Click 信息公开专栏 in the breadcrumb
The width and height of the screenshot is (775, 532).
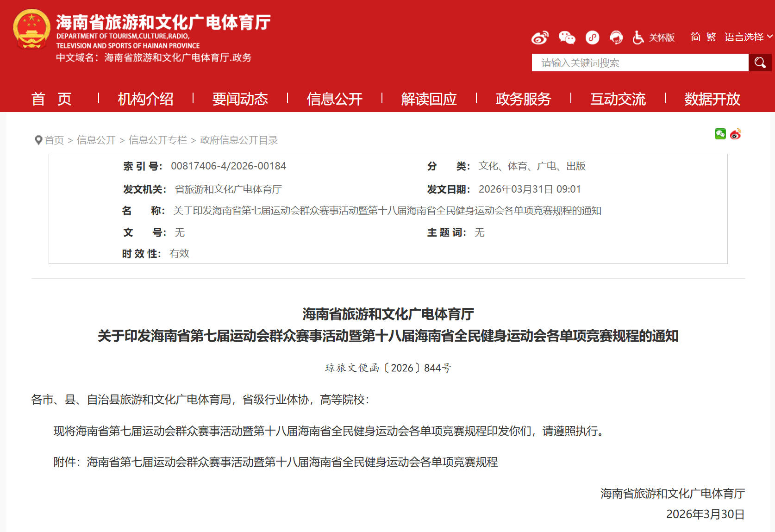[157, 140]
